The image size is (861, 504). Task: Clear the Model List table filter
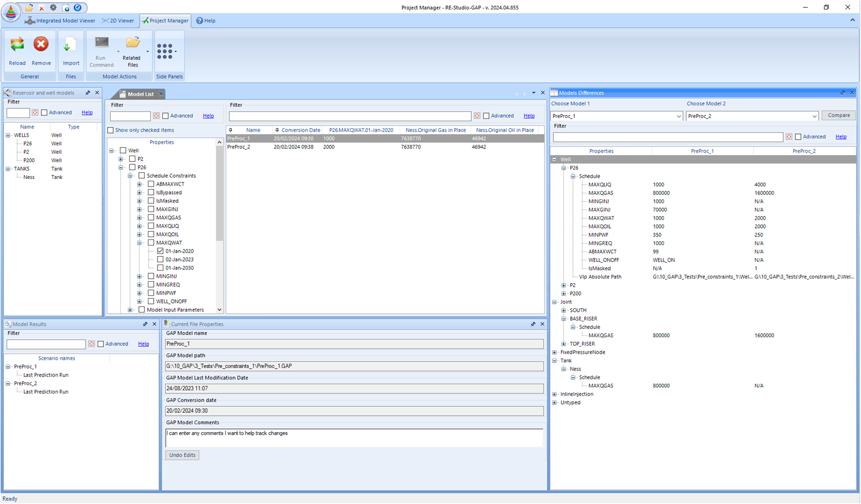pyautogui.click(x=477, y=116)
